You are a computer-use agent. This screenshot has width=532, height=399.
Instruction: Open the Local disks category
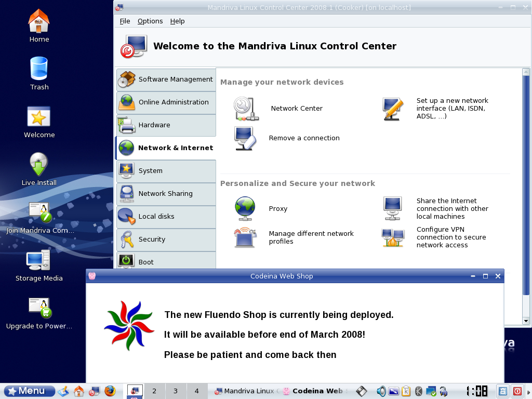166,217
